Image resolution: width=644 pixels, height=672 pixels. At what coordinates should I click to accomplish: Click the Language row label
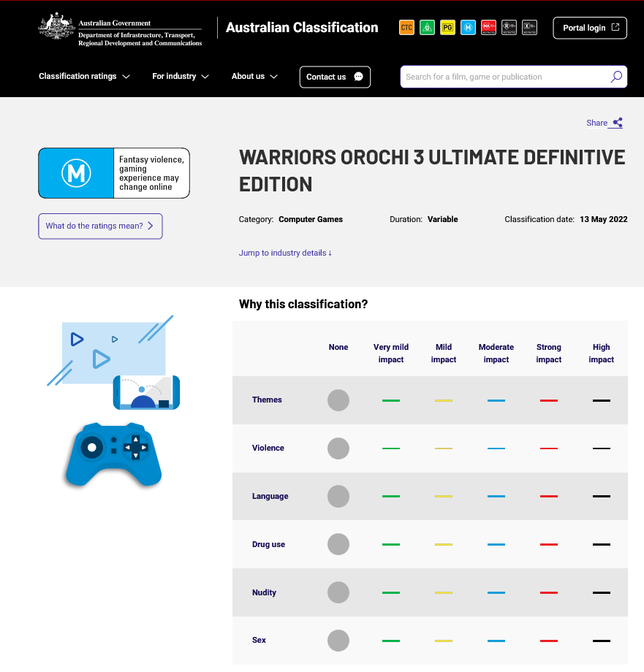(x=270, y=496)
